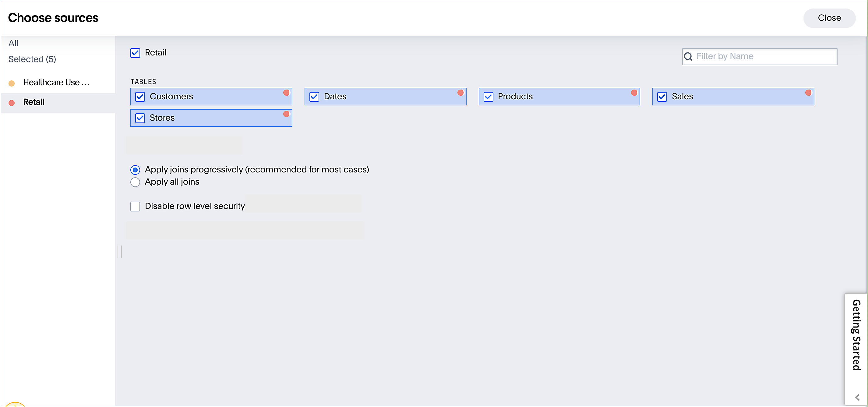The image size is (868, 407).
Task: Uncheck the Retail source checkbox
Action: [135, 53]
